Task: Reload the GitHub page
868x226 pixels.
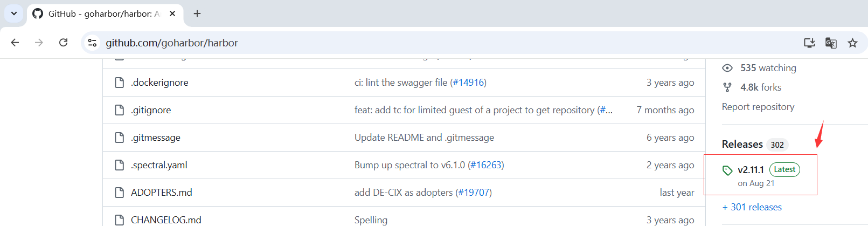Action: (x=63, y=43)
